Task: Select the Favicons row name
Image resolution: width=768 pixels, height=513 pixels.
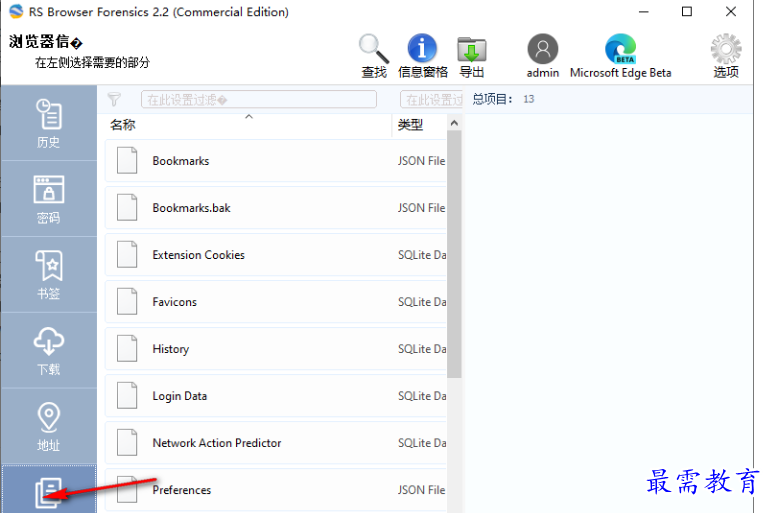Action: click(174, 302)
